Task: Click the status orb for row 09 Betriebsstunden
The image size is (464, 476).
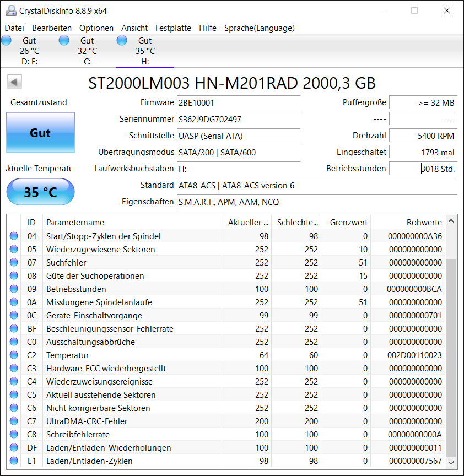Action: coord(14,289)
